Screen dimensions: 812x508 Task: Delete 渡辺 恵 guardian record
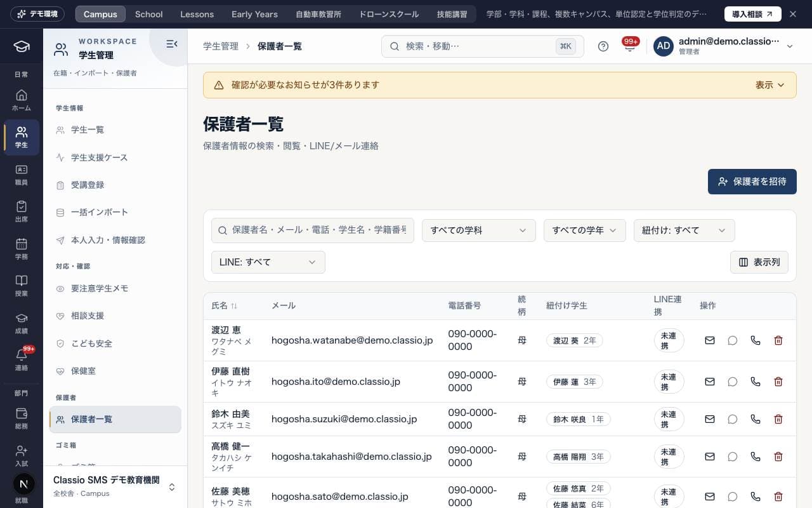point(778,340)
